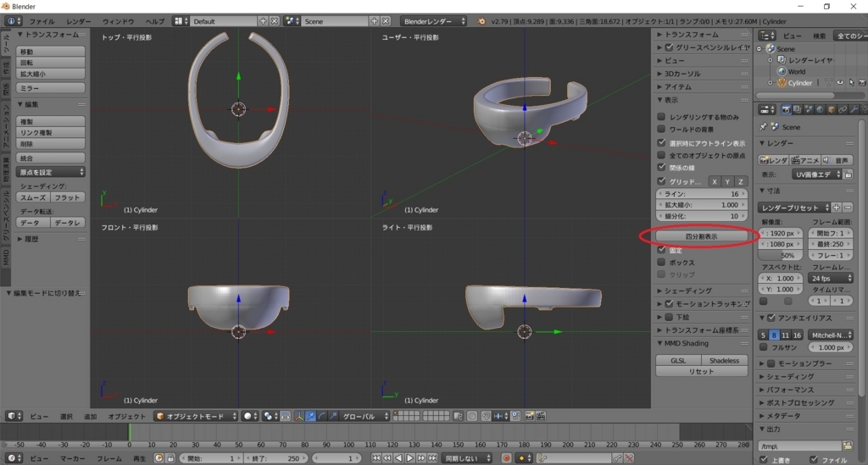Image resolution: width=868 pixels, height=465 pixels.
Task: Click the スムーズ shading button
Action: [x=33, y=197]
